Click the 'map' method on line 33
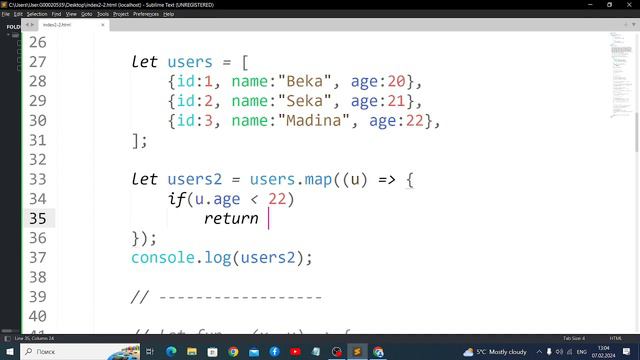 tap(318, 179)
